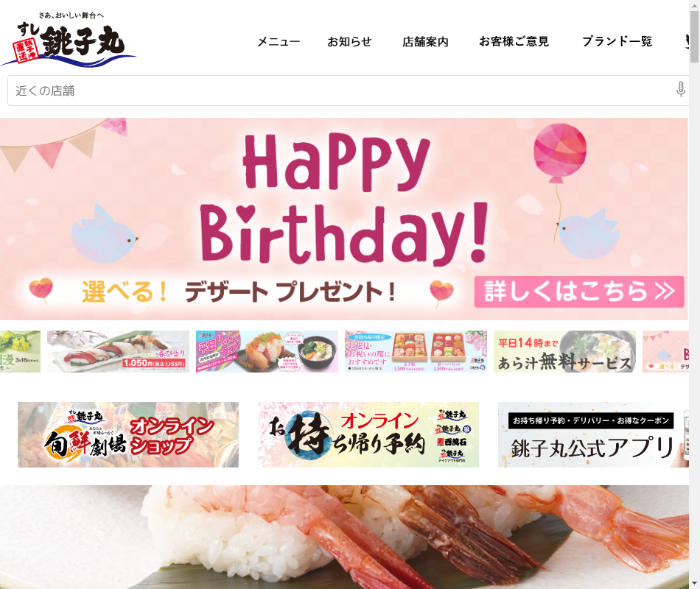Select the 1,050円 sushi set thumbnail
Viewport: 700px width, 589px height.
click(119, 352)
